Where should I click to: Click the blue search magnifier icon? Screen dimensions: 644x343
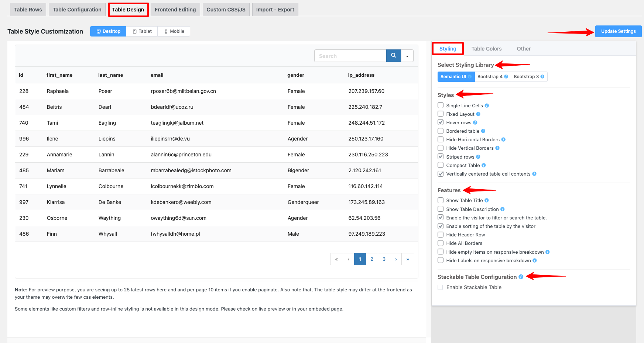393,56
